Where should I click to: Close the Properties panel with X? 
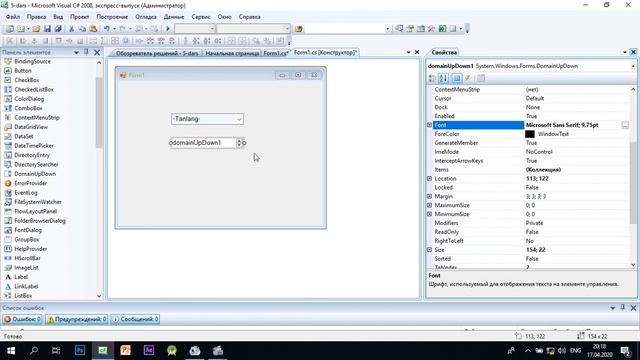633,52
